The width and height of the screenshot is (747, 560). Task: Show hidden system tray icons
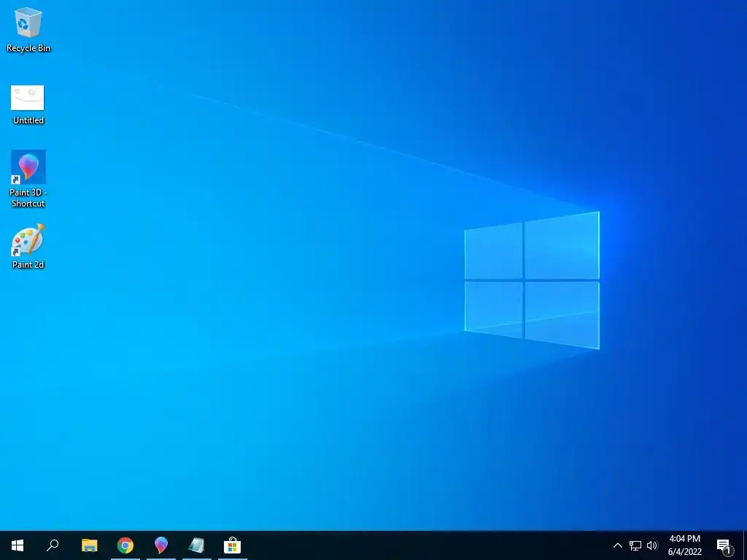[x=617, y=545]
